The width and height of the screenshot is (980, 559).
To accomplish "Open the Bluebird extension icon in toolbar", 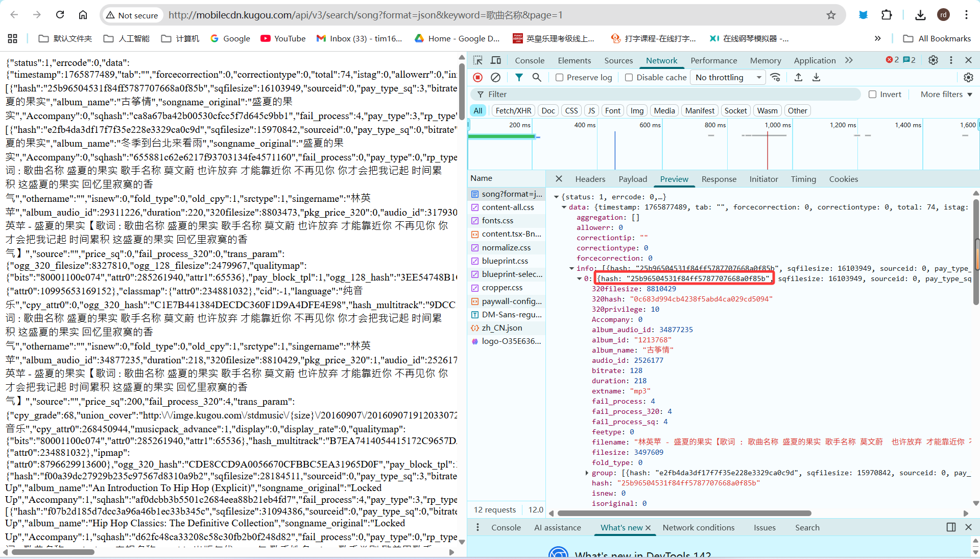I will (863, 15).
